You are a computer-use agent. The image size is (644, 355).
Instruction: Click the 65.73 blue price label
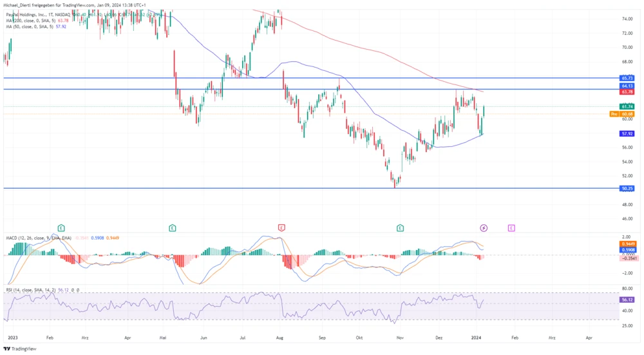point(627,78)
